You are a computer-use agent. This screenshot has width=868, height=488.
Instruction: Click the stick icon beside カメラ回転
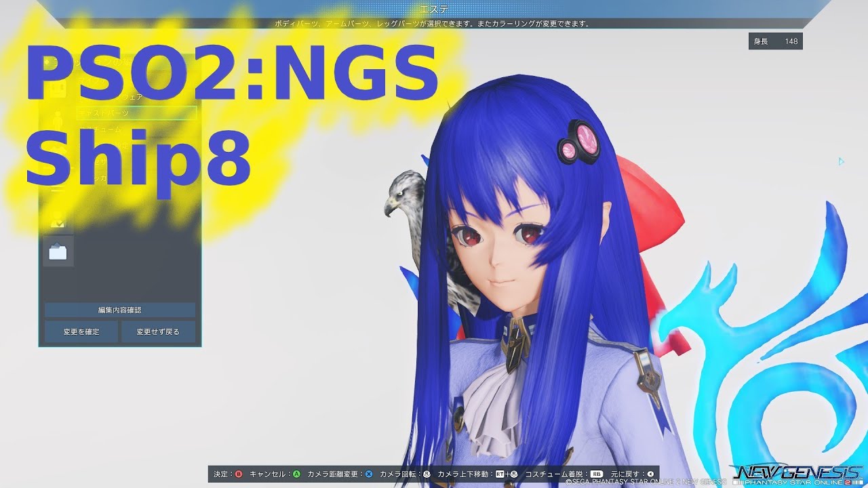click(427, 474)
